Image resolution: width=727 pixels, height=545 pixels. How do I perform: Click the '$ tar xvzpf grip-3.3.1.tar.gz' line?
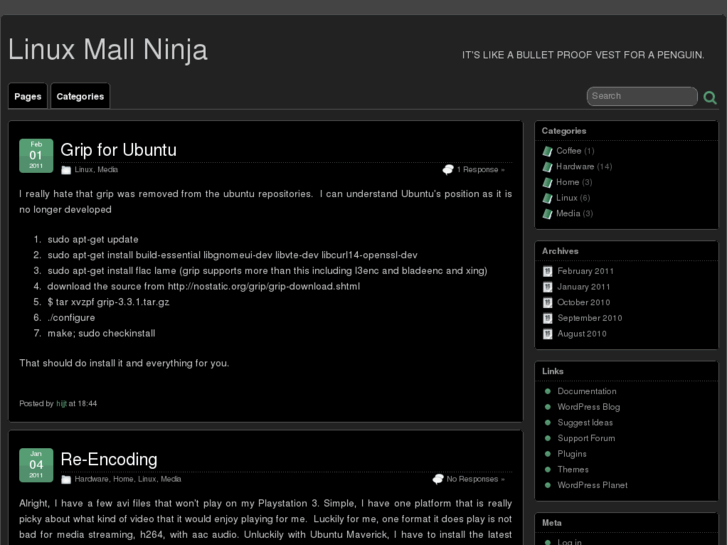click(x=108, y=302)
